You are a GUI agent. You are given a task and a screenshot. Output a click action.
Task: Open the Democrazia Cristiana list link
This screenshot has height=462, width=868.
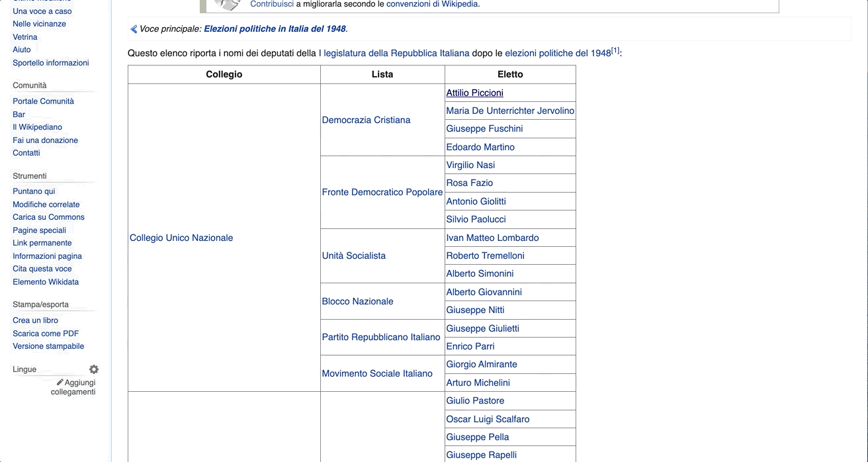[366, 120]
